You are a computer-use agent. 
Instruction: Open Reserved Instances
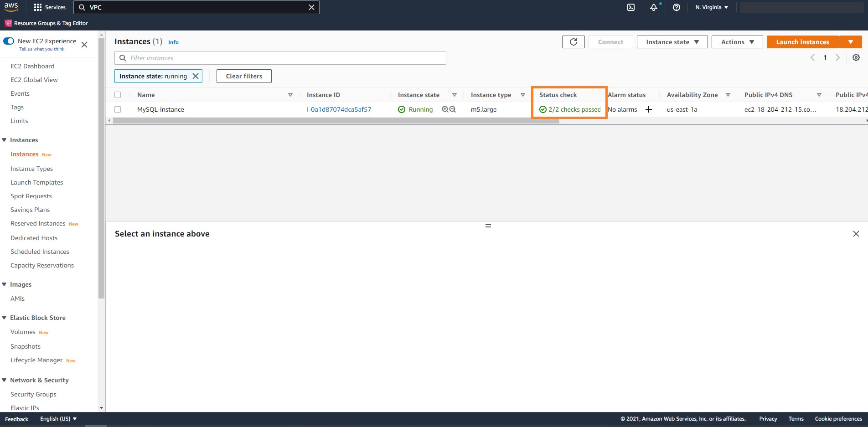38,223
